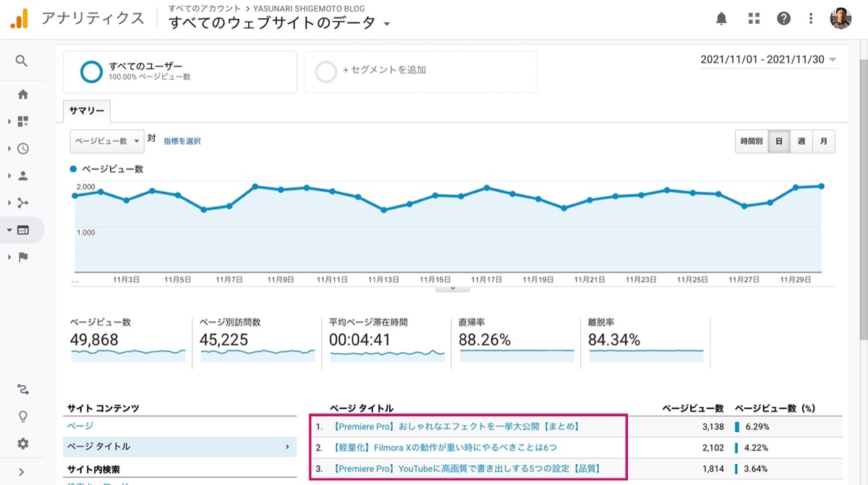
Task: Click ページビュー数 column header
Action: tap(693, 409)
